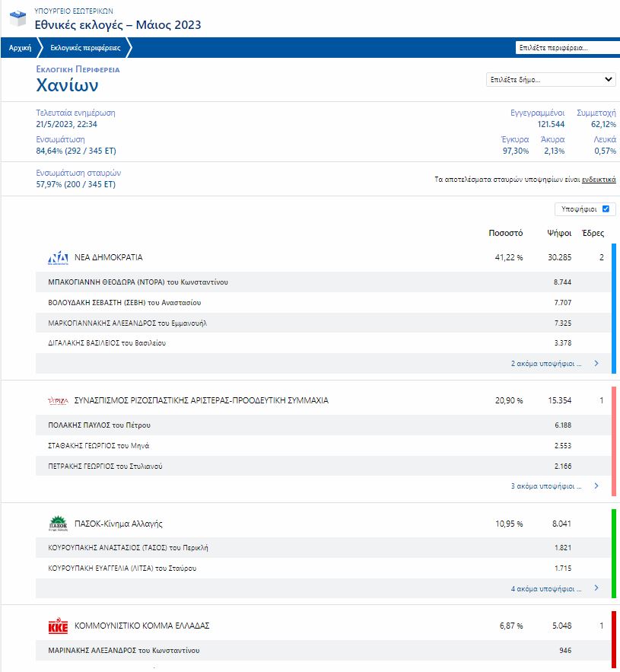Screen dimensions: 620x672
Task: Click the ΚΚΕ party logo
Action: 58,626
